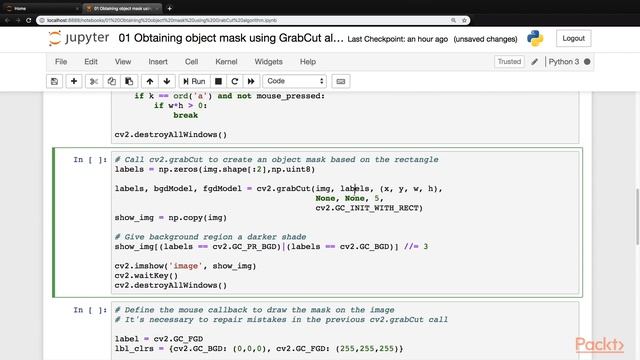Reload the page with the refresh icon
Screen dimensions: 640x360
pos(29,20)
